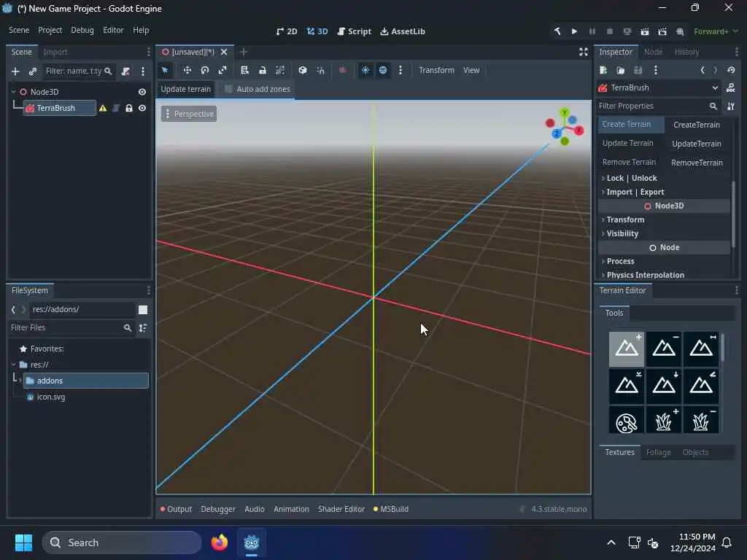Toggle the lock icon on TerraBrush node
Screen dimensions: 747x560
pos(128,108)
